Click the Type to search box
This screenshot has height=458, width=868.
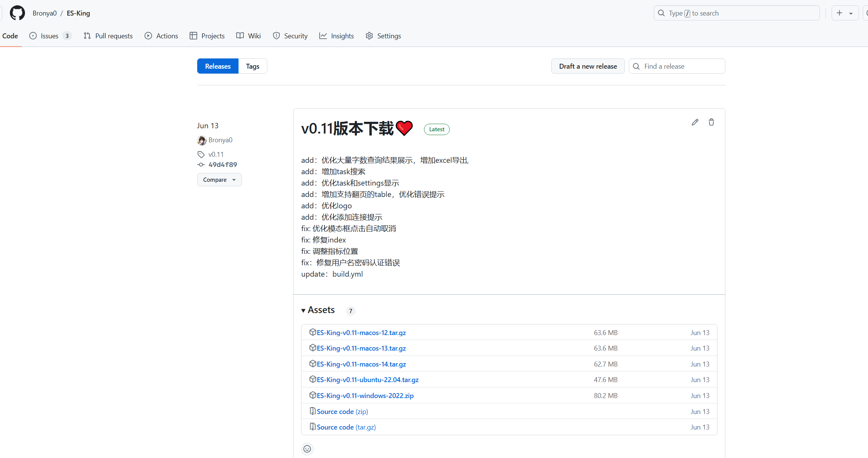pos(736,13)
